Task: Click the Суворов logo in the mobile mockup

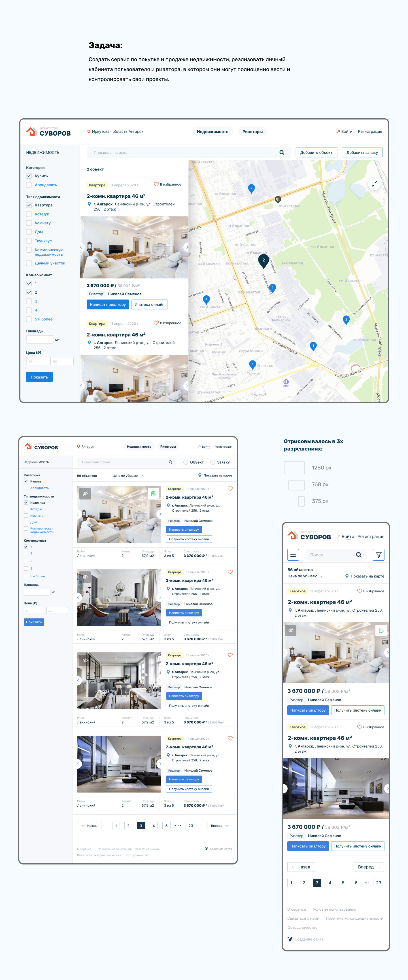Action: pos(309,536)
